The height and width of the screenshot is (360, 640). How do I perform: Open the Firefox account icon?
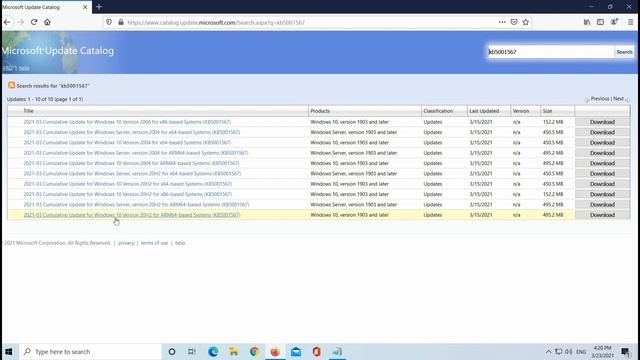(614, 22)
